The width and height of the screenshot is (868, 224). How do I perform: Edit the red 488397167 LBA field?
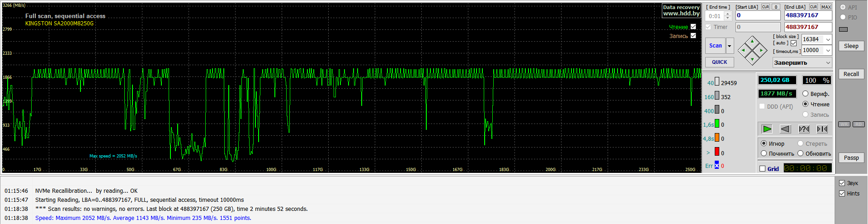[x=808, y=27]
